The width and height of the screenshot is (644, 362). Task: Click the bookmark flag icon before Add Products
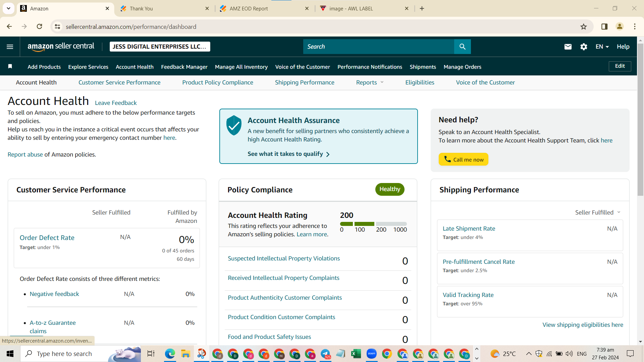pos(10,66)
